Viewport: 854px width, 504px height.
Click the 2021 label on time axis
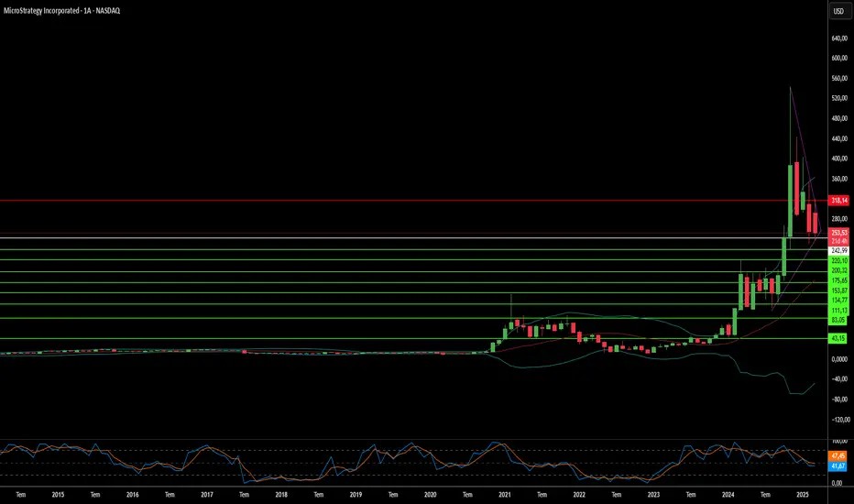coord(504,495)
